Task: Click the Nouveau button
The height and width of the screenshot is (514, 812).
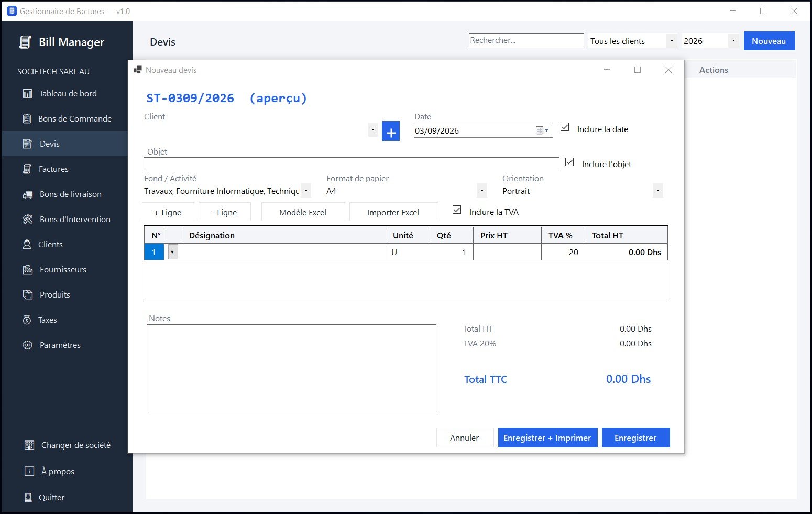Action: 769,41
